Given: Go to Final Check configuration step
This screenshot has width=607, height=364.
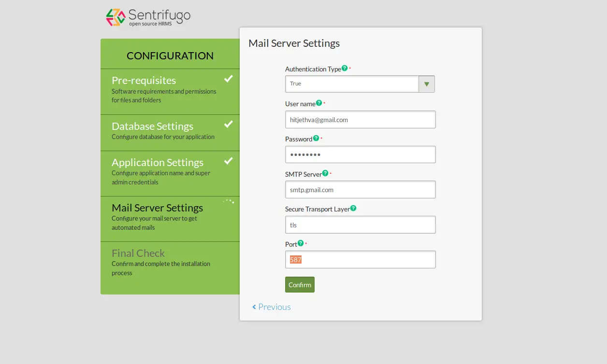Looking at the screenshot, I should (x=170, y=268).
